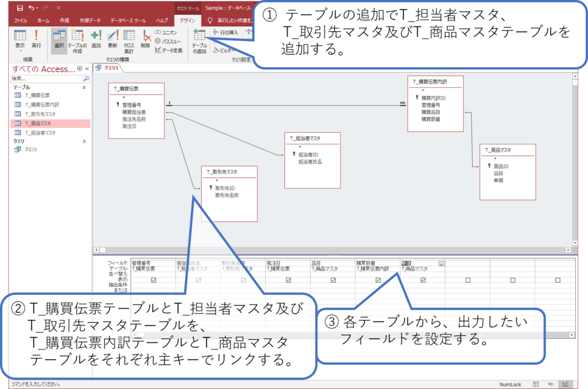Open テーブルの追加 to add tables
The height and width of the screenshot is (389, 588).
pyautogui.click(x=199, y=41)
